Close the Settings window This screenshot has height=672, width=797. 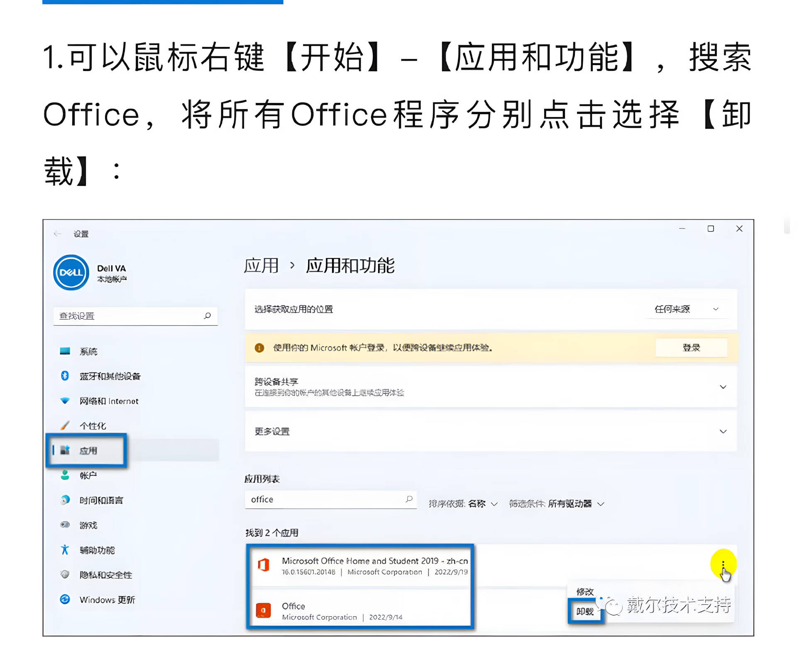tap(739, 229)
